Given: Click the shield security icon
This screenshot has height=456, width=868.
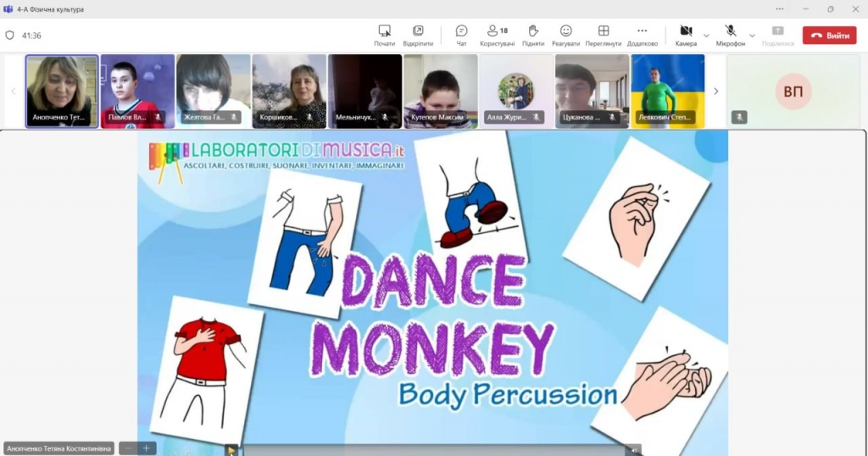Looking at the screenshot, I should tap(10, 36).
